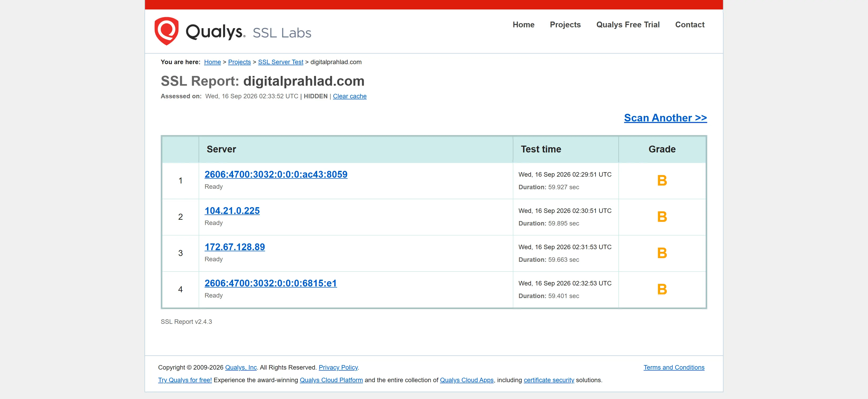
Task: Click Duration 59.663 sec text
Action: pyautogui.click(x=549, y=259)
